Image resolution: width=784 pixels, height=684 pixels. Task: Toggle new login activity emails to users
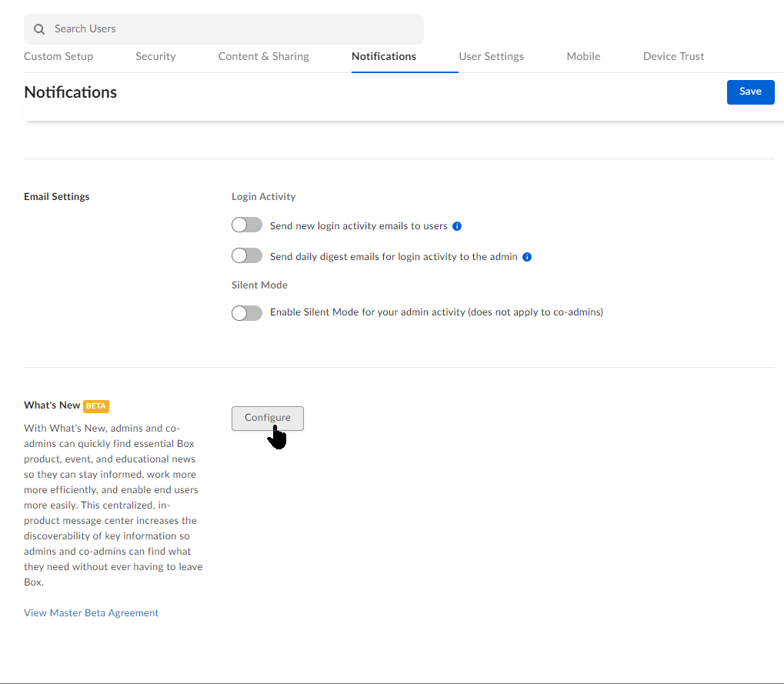coord(247,225)
